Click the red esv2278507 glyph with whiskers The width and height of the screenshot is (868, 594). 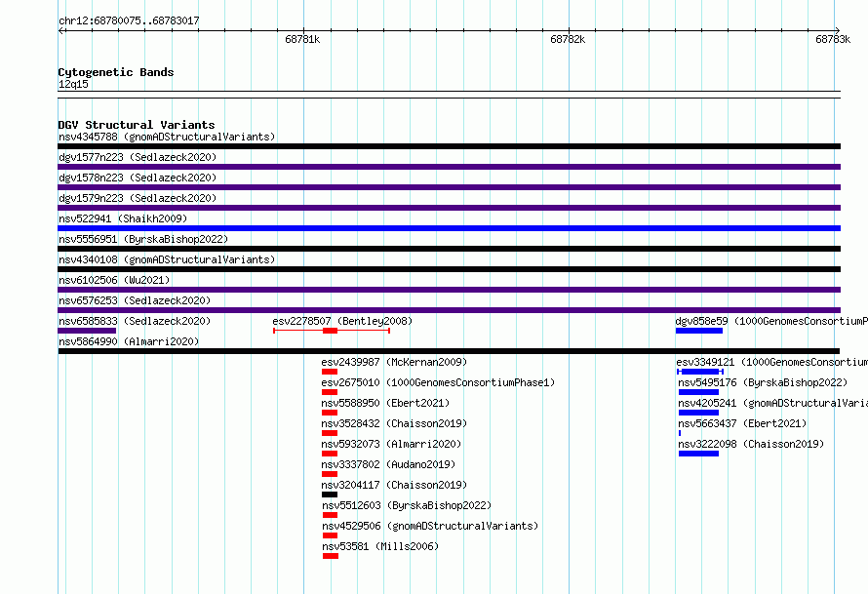click(x=332, y=331)
